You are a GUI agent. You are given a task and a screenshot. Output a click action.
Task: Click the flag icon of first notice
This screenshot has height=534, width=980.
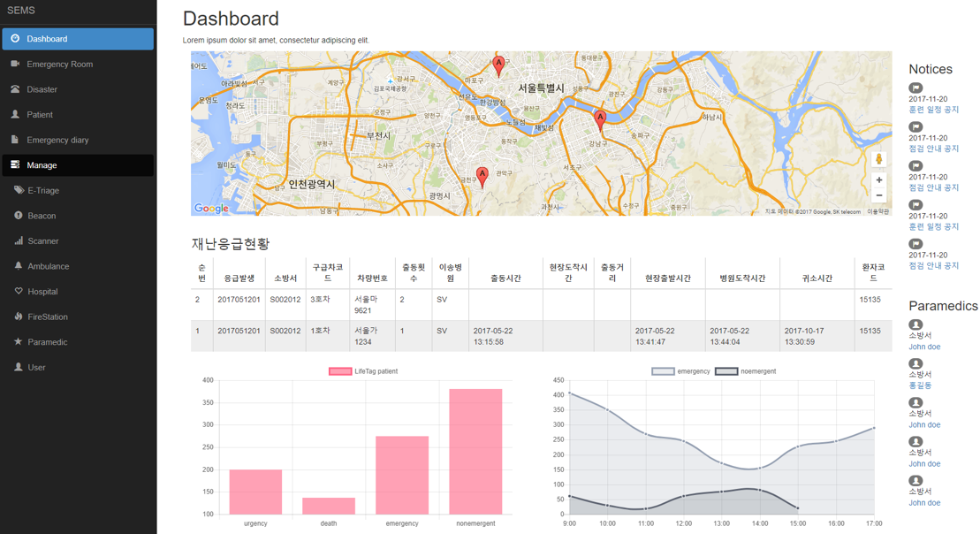tap(915, 88)
